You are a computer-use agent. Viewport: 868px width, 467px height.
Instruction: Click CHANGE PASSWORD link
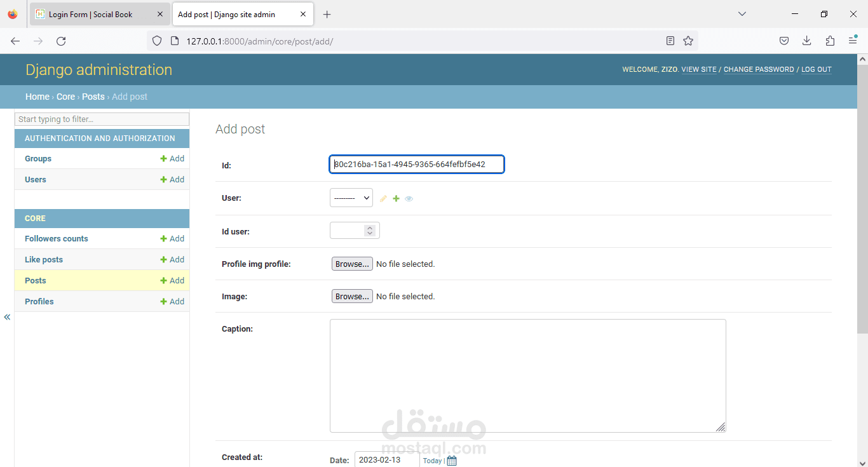pos(759,70)
